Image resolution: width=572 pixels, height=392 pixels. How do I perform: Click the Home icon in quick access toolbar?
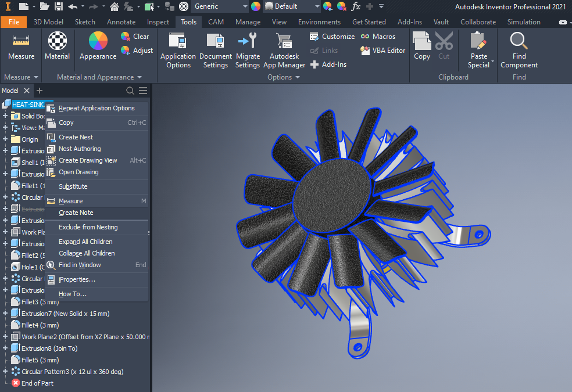115,6
